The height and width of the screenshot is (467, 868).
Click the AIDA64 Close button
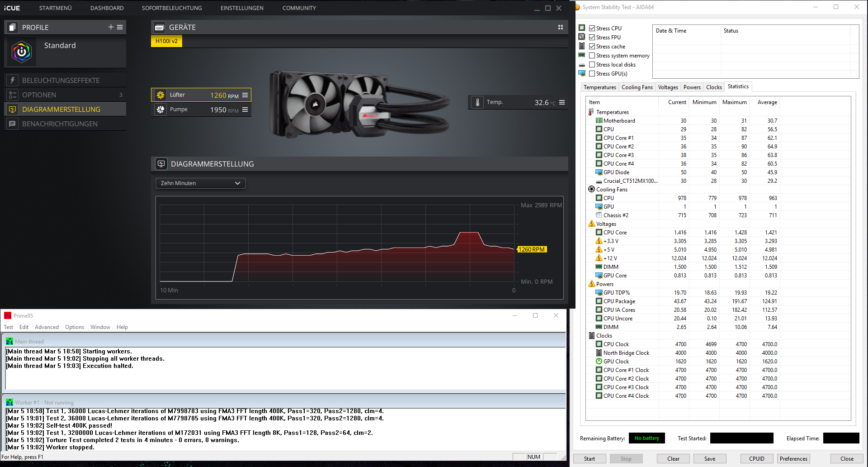(x=847, y=458)
